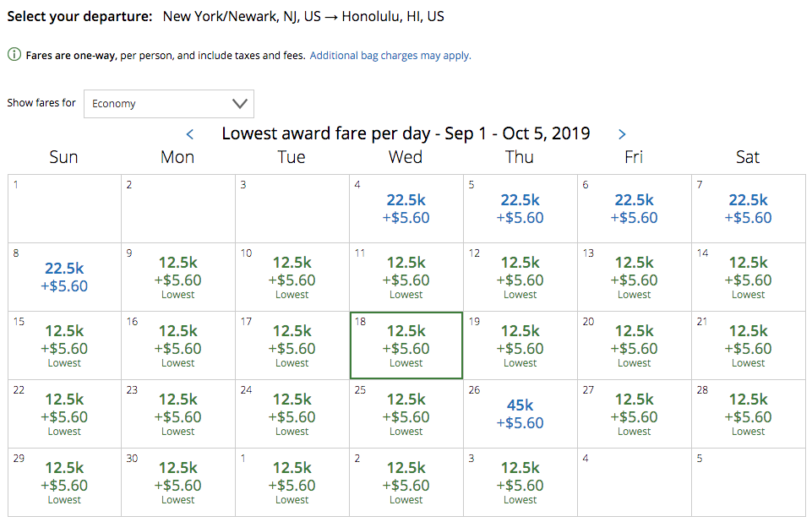Viewport: 812px width, 522px height.
Task: Pick Sunday September 29 lowest fare
Action: [64, 482]
